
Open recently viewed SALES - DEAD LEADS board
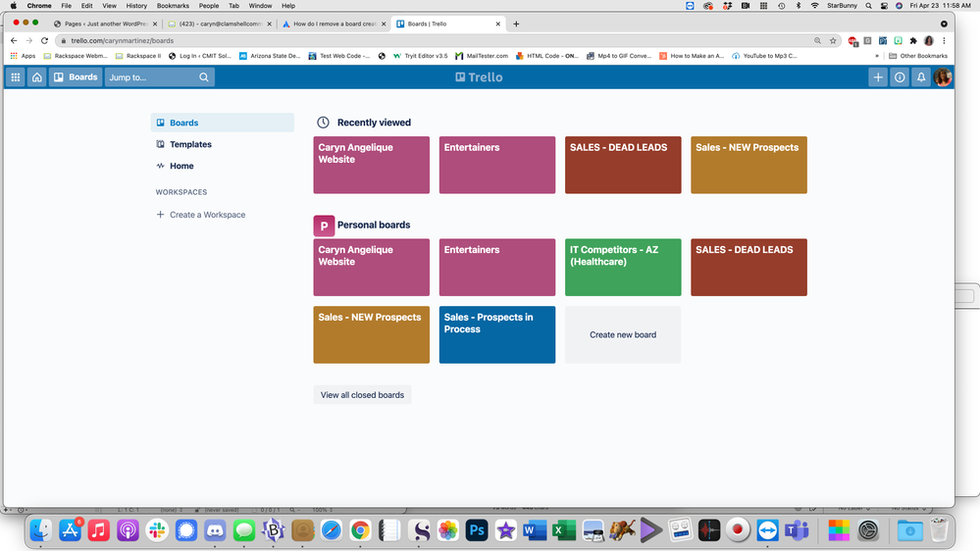pos(623,165)
